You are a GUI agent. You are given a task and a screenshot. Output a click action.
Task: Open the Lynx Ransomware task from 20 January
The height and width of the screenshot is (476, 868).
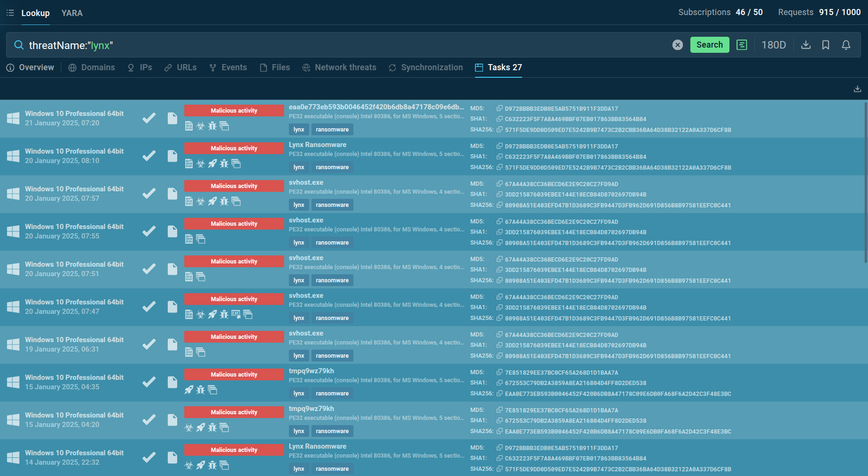click(x=318, y=145)
